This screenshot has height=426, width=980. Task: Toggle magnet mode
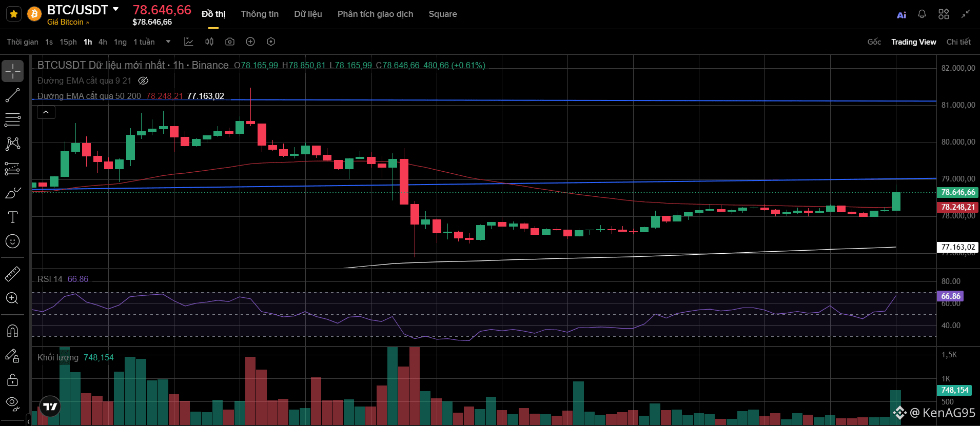(12, 331)
